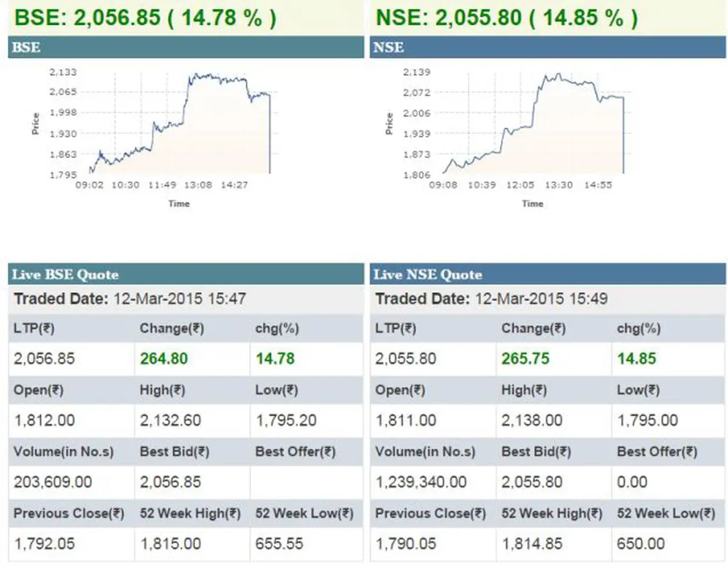Click the BSE Best Bid value 2,056.85
The image size is (728, 568).
tap(170, 483)
